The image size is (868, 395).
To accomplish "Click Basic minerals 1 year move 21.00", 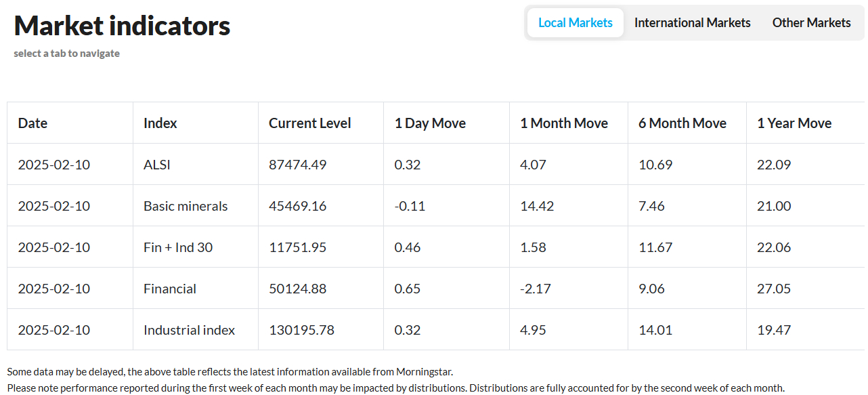I will point(774,206).
